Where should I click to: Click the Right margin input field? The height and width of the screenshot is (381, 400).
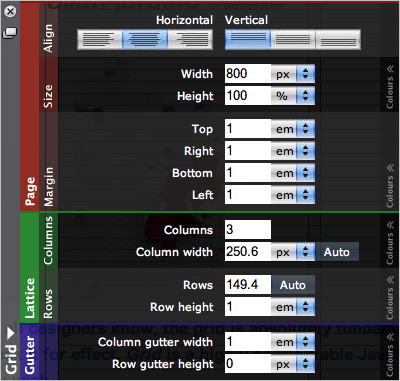point(248,151)
